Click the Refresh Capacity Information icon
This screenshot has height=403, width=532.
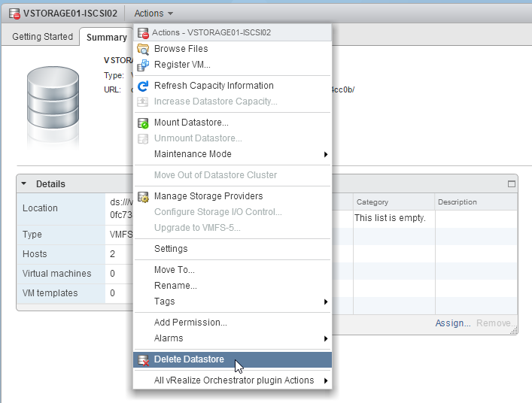click(x=143, y=86)
